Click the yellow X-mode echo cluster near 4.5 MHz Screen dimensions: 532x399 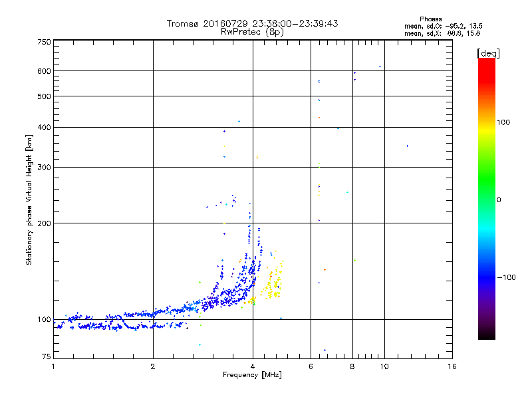272,279
